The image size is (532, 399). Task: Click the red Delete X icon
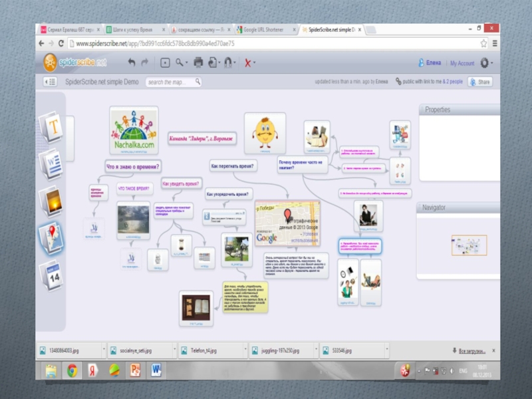pos(247,63)
